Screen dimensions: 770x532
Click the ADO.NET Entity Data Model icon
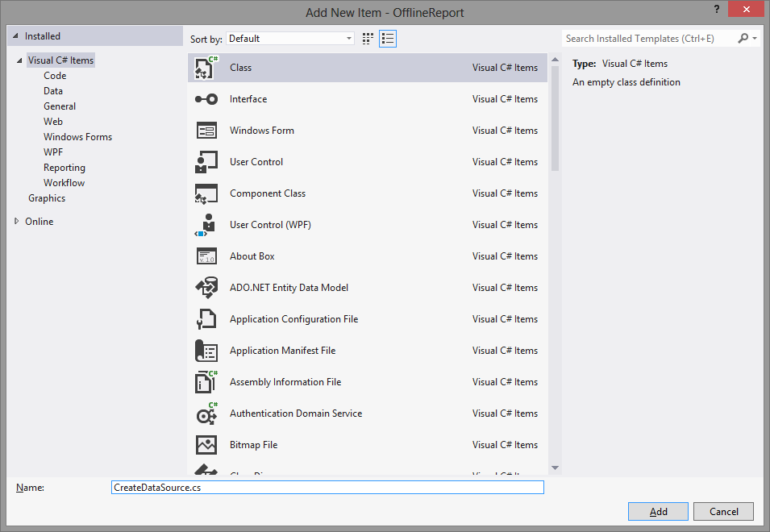pos(205,287)
